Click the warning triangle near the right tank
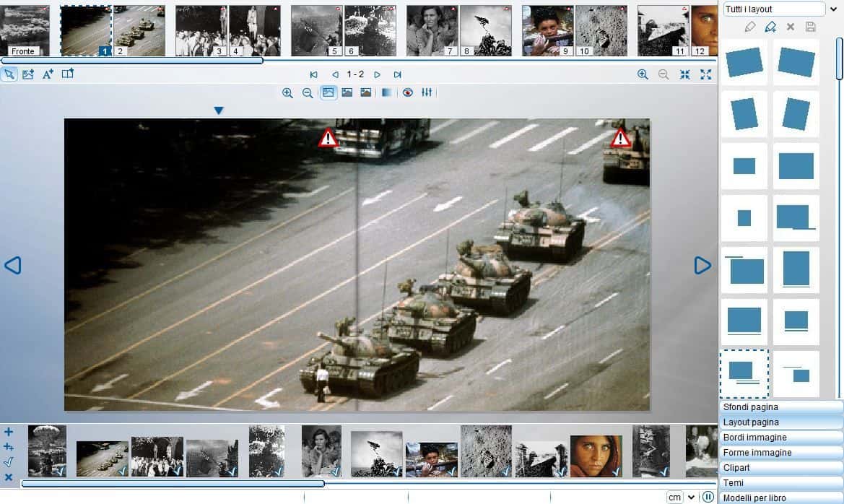Screen dimensions: 844x504 click(x=620, y=138)
